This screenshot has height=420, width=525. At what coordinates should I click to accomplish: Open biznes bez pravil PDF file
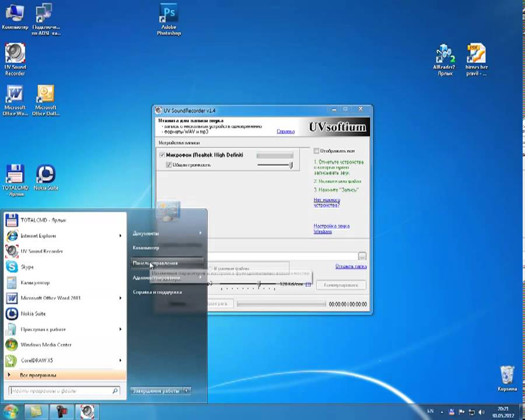[x=477, y=60]
